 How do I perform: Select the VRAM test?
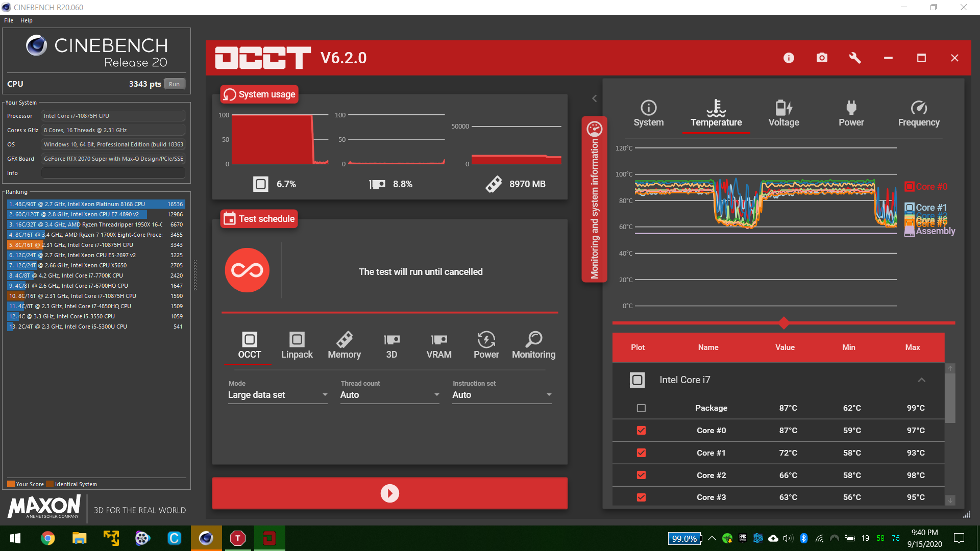click(x=439, y=346)
